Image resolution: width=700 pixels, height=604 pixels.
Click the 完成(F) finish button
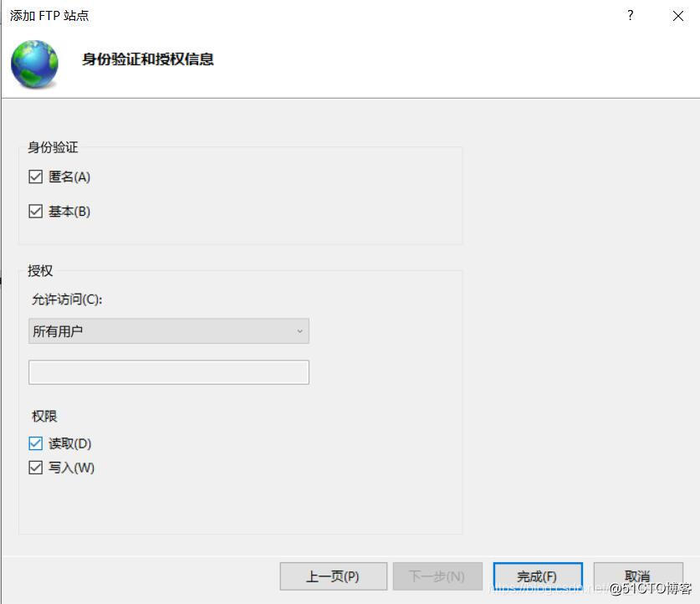pos(538,576)
